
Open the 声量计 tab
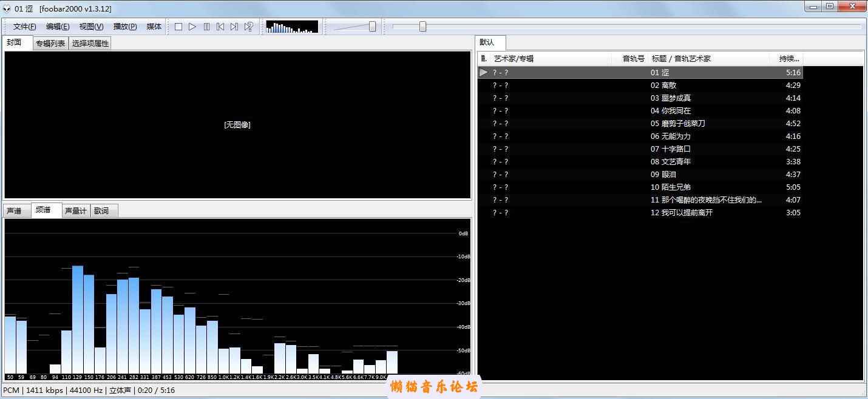click(x=76, y=211)
